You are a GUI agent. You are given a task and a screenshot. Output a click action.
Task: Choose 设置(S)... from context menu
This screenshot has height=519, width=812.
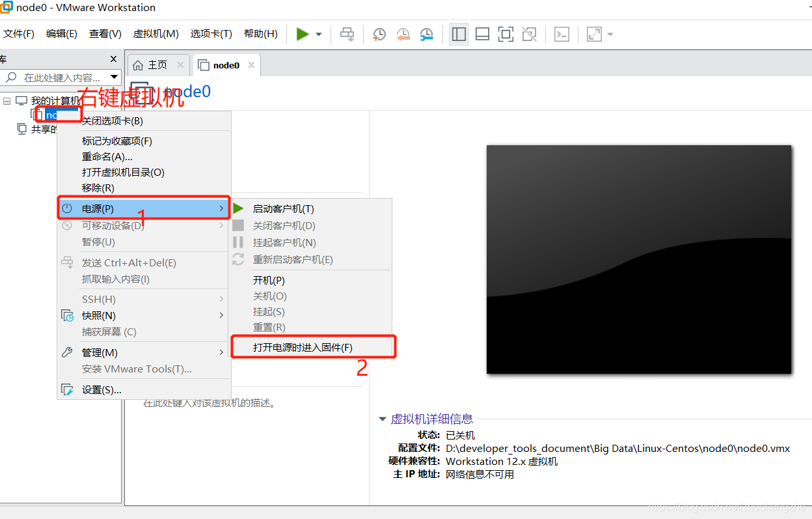click(x=144, y=389)
